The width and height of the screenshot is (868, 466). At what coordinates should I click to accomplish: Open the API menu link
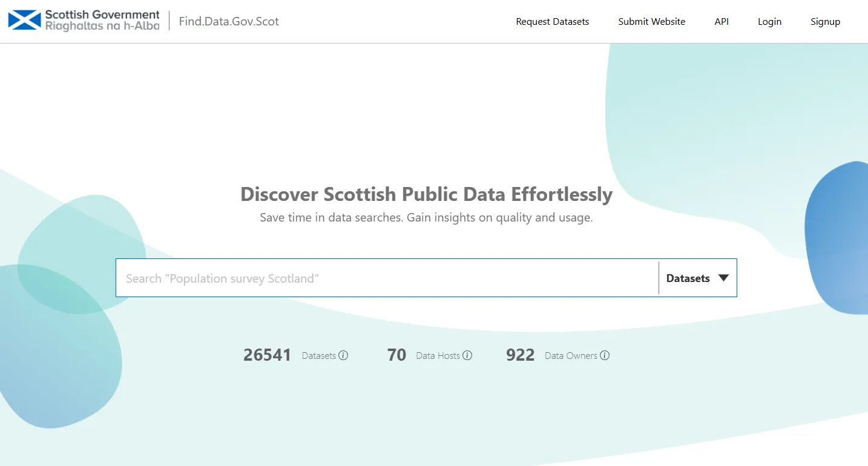click(722, 22)
